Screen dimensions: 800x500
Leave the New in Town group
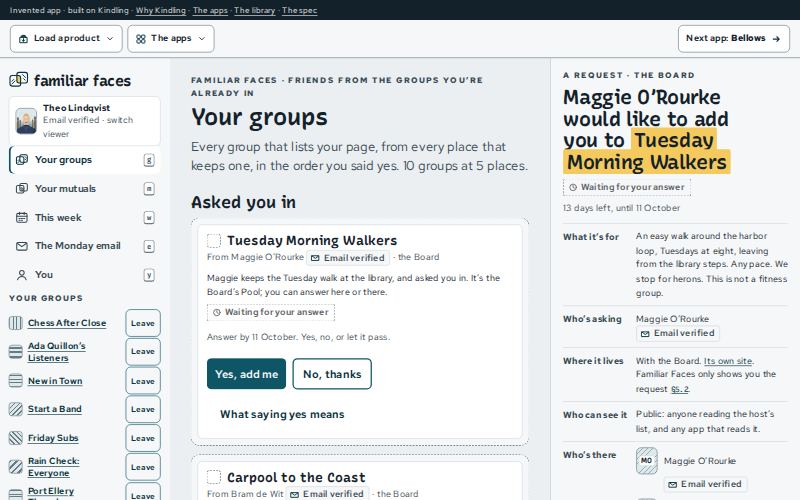click(x=143, y=381)
